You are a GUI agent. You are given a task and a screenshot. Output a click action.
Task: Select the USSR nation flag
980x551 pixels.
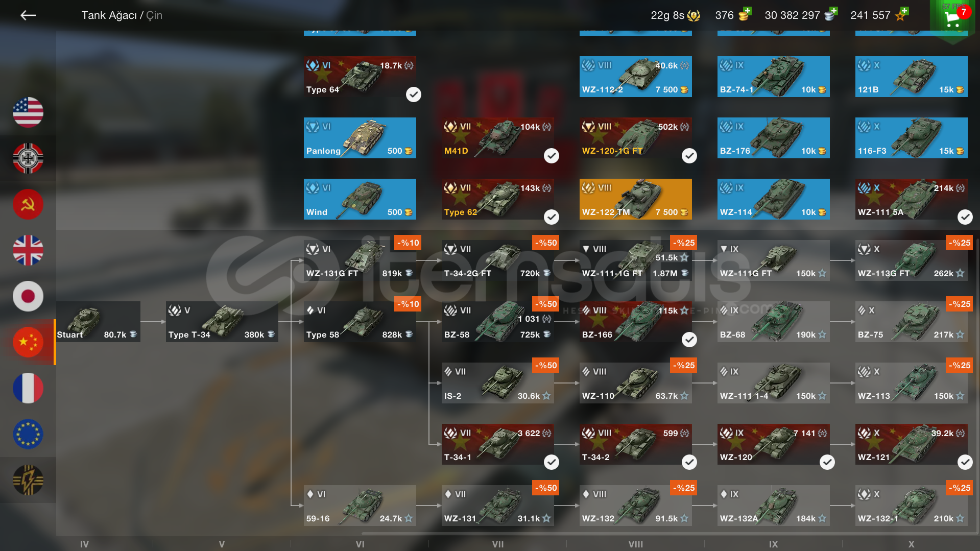coord(28,204)
